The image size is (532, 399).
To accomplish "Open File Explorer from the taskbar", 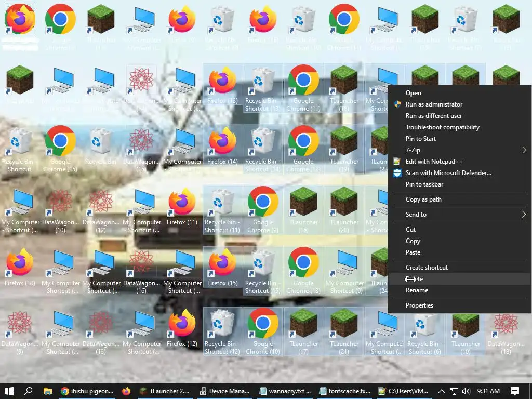I will pyautogui.click(x=47, y=391).
